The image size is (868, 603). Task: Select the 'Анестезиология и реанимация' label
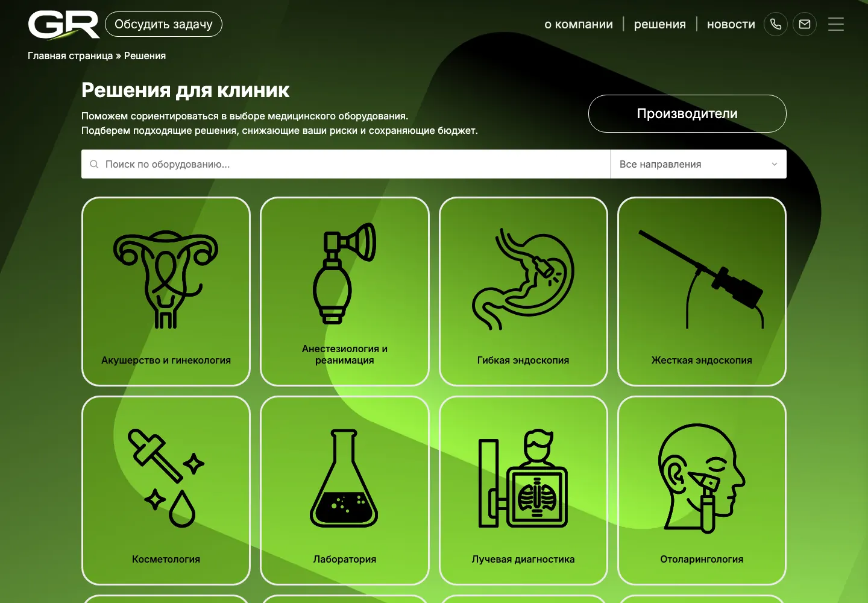[344, 355]
